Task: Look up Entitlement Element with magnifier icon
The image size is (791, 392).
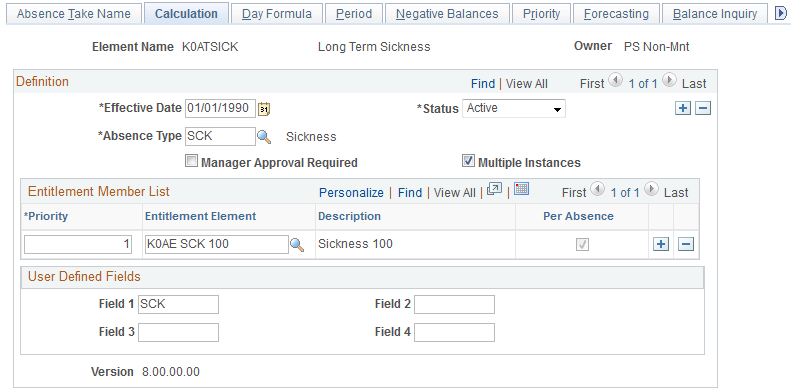Action: coord(297,245)
